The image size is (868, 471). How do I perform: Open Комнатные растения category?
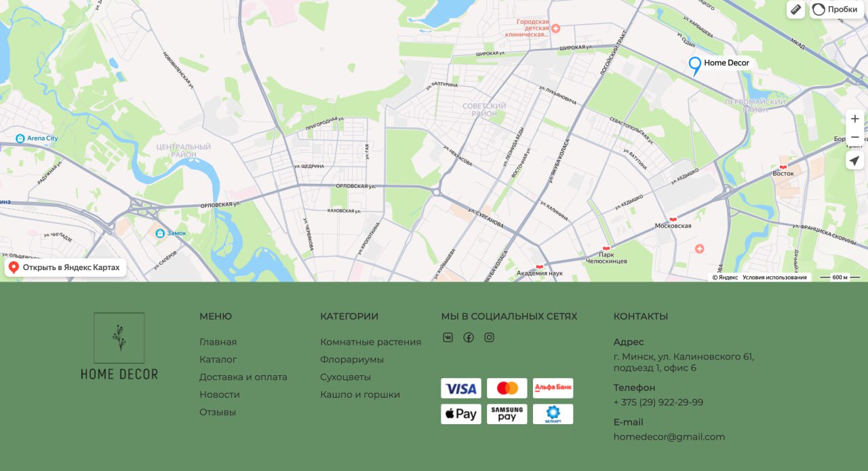pyautogui.click(x=371, y=342)
